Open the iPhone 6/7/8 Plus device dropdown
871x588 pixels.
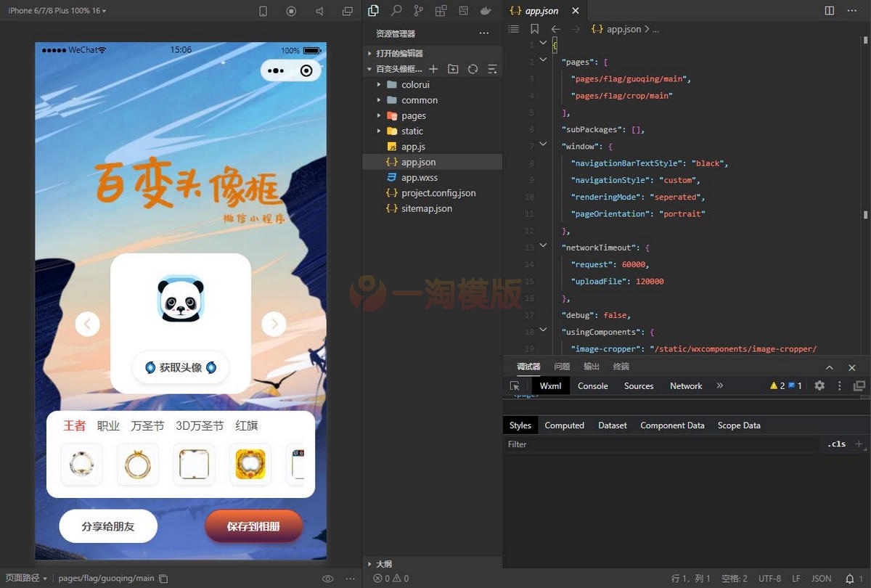tap(57, 11)
